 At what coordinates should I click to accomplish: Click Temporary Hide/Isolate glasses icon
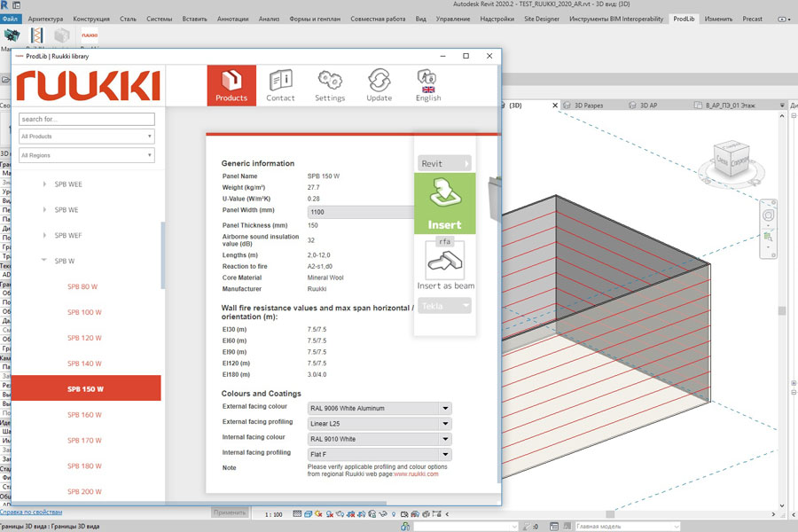(x=383, y=514)
